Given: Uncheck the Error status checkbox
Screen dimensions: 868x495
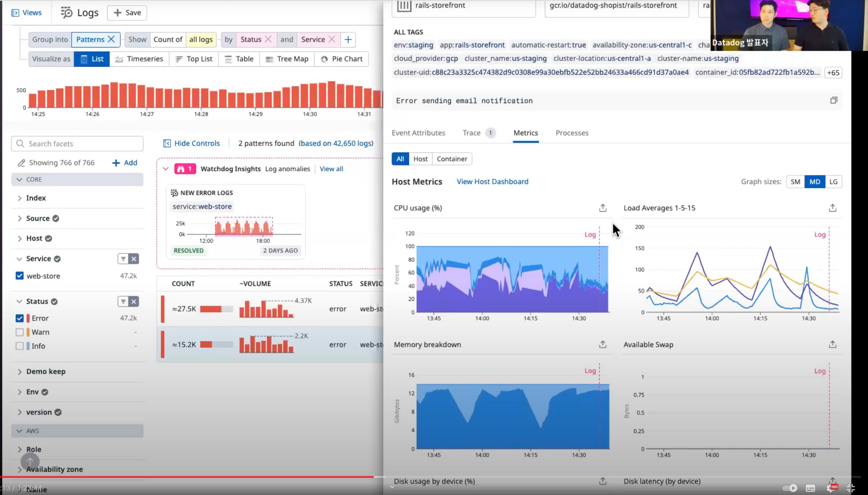Looking at the screenshot, I should click(x=20, y=318).
